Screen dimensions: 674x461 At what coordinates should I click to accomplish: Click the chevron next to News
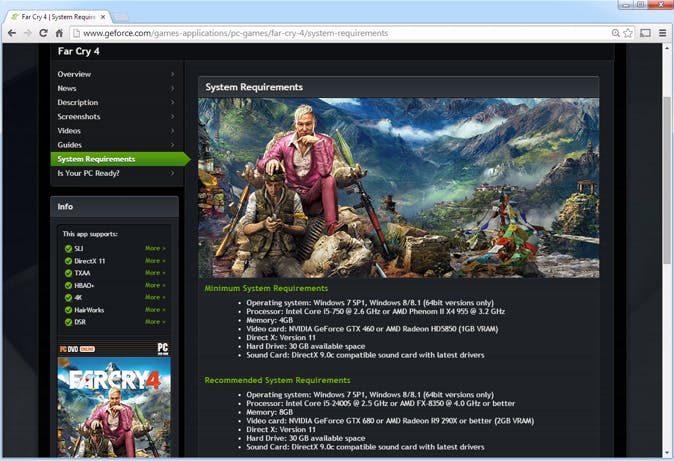(x=172, y=88)
